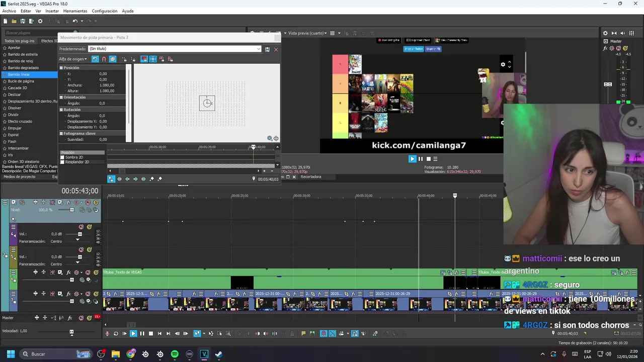Open the Herramientas menu
The image size is (644, 362).
pos(75,11)
